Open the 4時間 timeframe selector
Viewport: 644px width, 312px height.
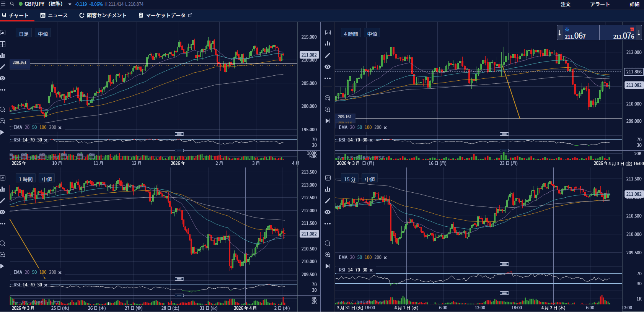coord(351,34)
